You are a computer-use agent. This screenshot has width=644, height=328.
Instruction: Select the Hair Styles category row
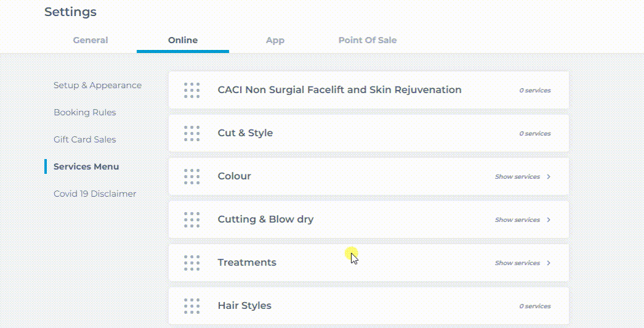click(x=369, y=306)
